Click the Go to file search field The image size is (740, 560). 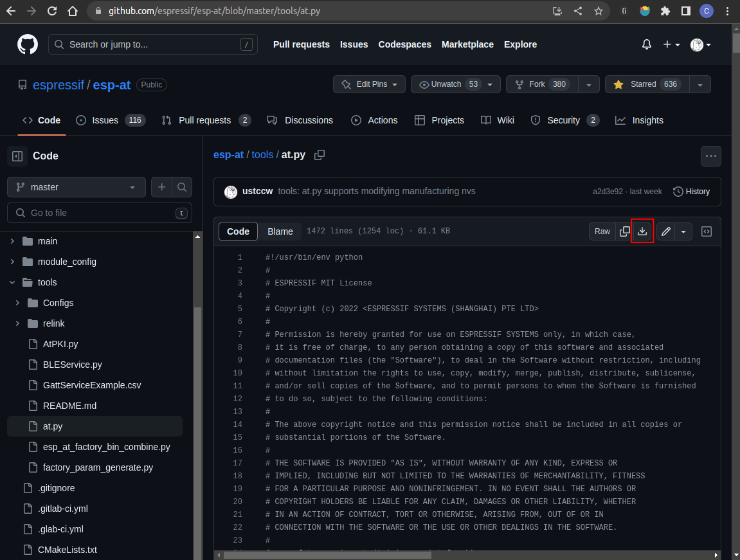tap(99, 213)
